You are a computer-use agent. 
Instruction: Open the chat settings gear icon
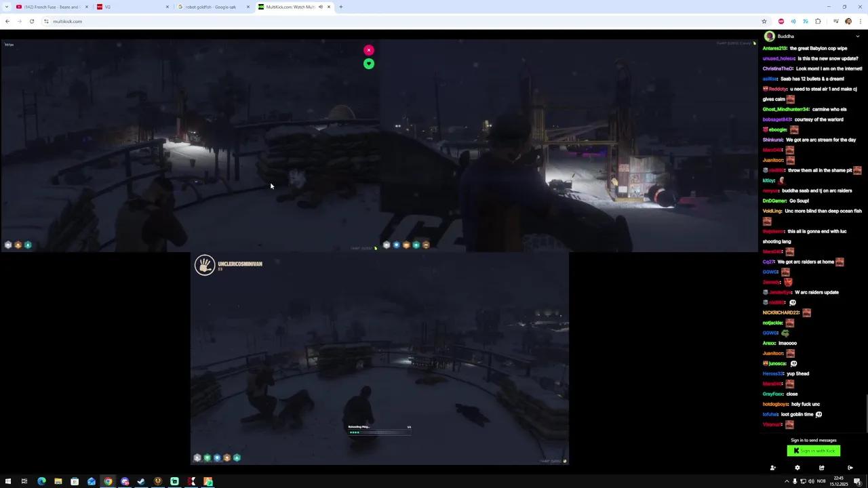pyautogui.click(x=797, y=468)
